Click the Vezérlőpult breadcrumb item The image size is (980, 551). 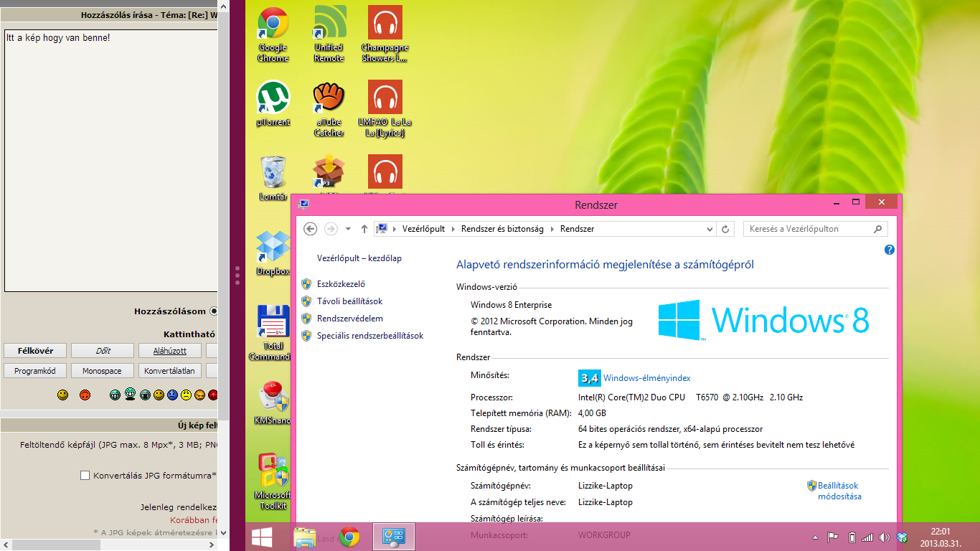(x=423, y=229)
